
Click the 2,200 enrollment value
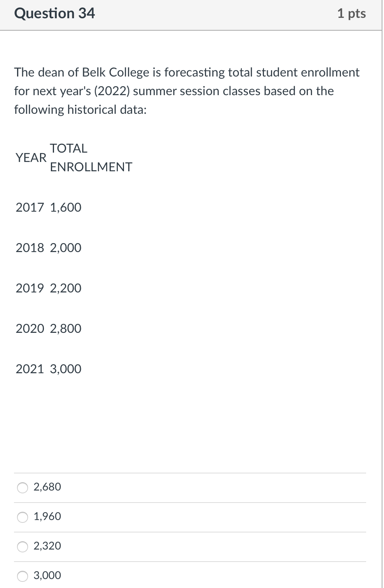tap(66, 288)
